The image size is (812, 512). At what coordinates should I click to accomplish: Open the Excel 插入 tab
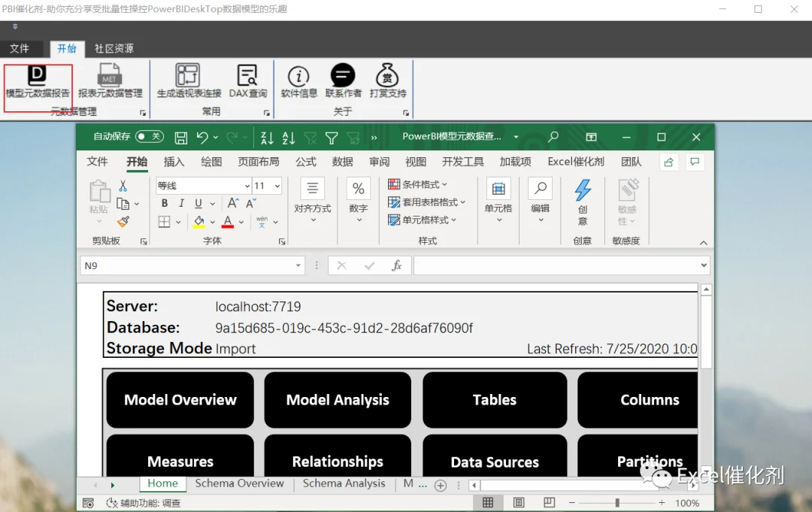[x=174, y=162]
